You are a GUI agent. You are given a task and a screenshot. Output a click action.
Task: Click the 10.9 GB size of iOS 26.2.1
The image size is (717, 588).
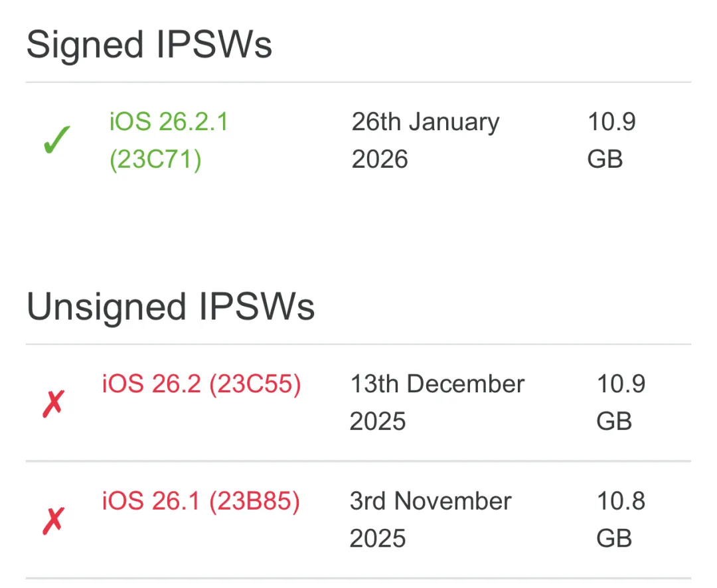tap(611, 141)
